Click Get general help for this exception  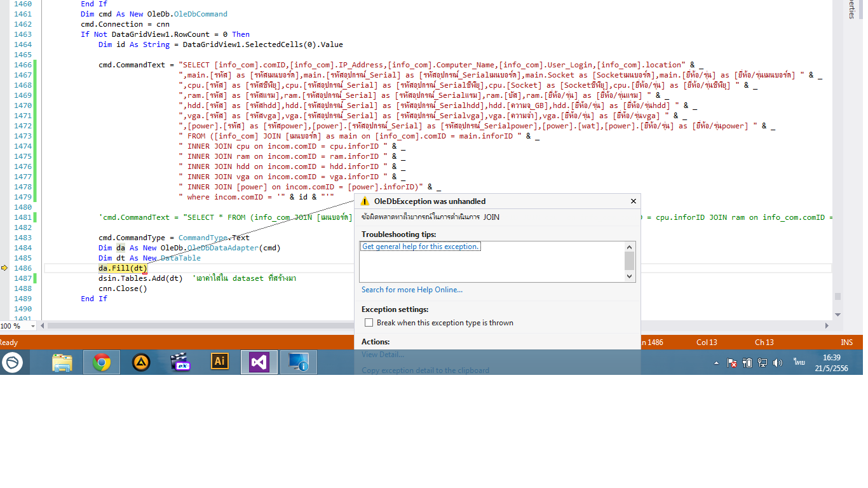click(421, 247)
